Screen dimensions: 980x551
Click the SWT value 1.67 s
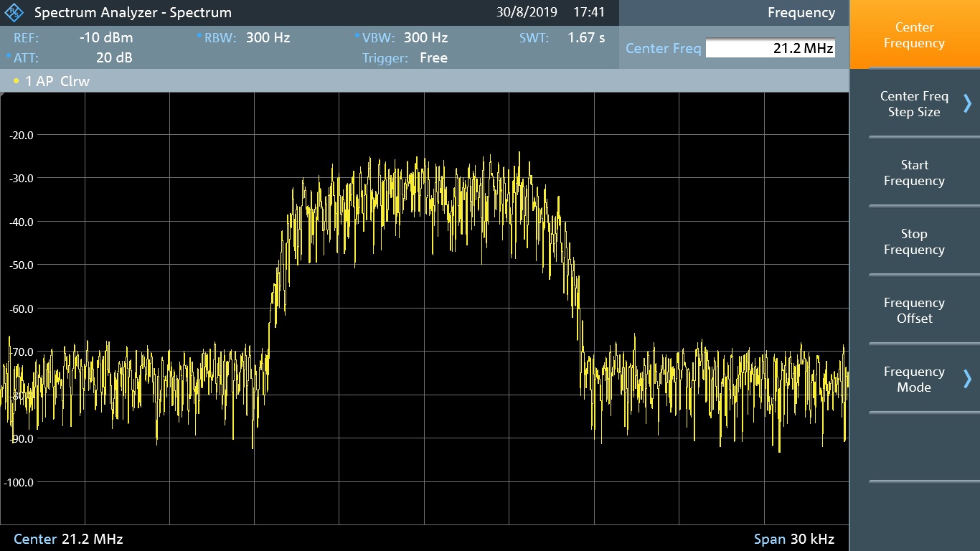point(586,37)
